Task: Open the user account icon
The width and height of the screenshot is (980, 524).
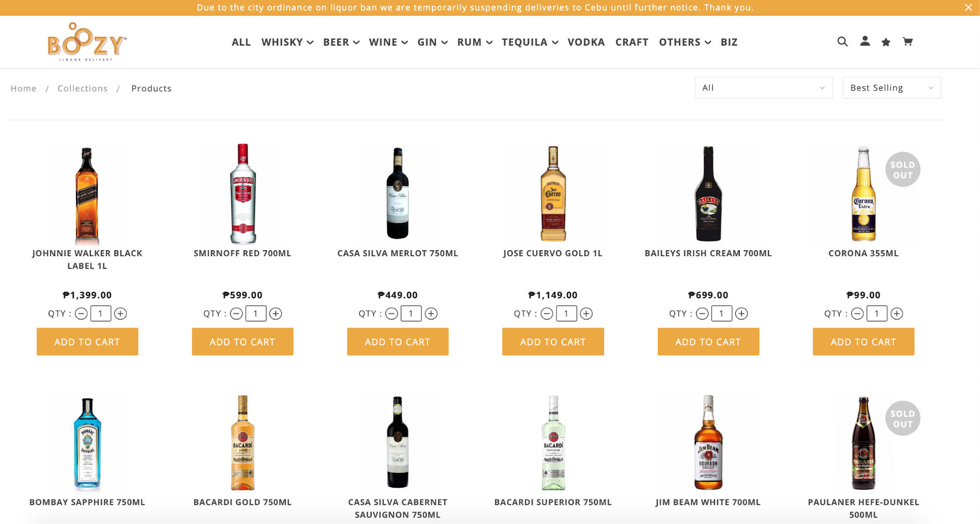Action: click(865, 41)
